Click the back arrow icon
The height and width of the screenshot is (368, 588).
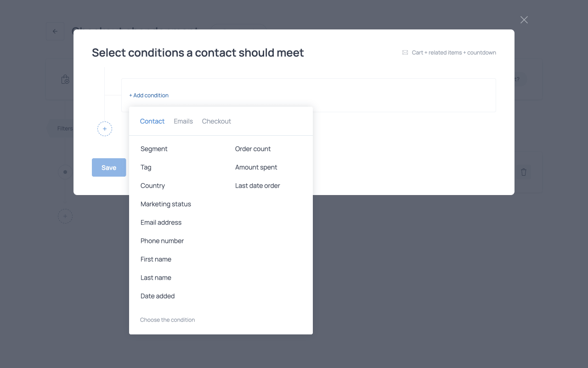tap(55, 31)
